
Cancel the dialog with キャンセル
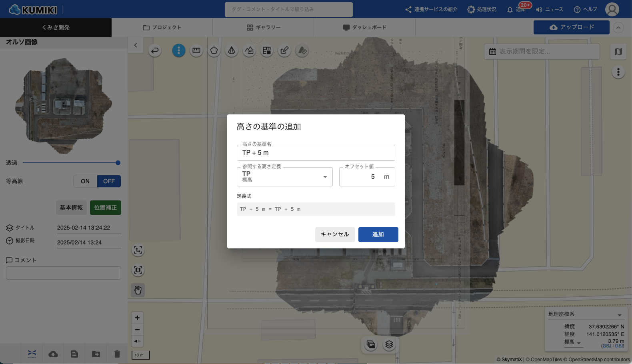point(335,234)
